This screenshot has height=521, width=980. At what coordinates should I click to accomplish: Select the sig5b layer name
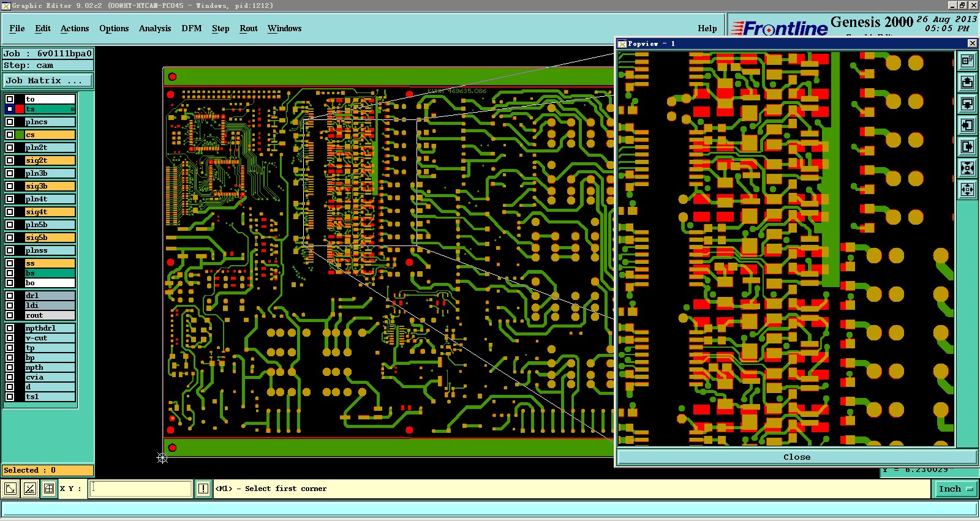click(50, 238)
